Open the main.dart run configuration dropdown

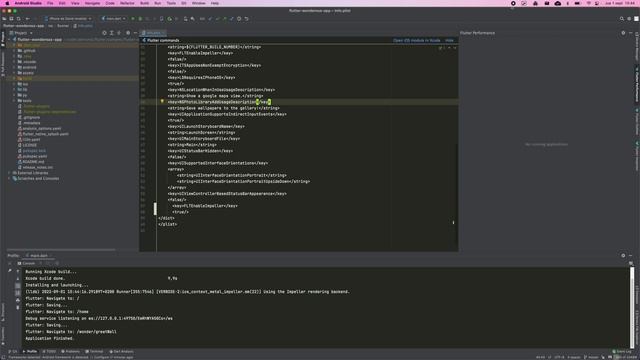point(113,19)
